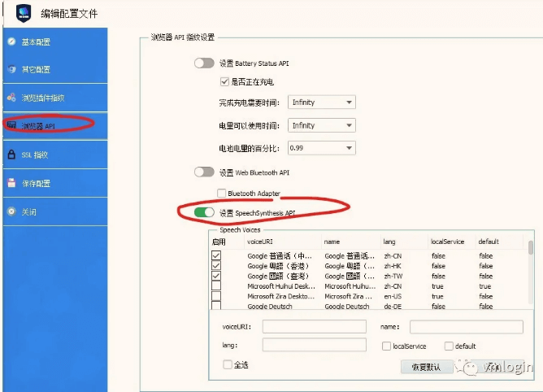Click the voiceURI column header
This screenshot has width=543, height=392.
click(x=260, y=242)
